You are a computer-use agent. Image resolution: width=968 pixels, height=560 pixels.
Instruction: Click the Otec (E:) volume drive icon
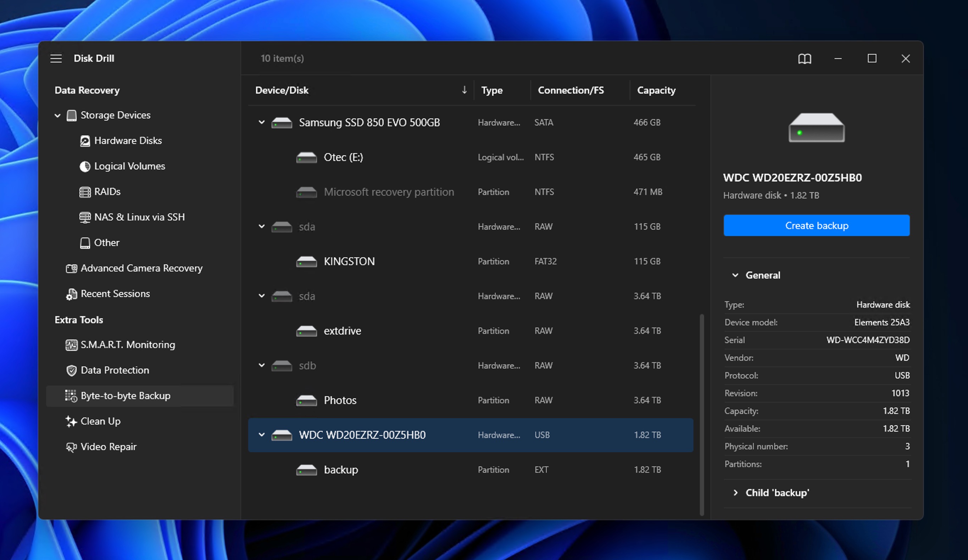(306, 157)
